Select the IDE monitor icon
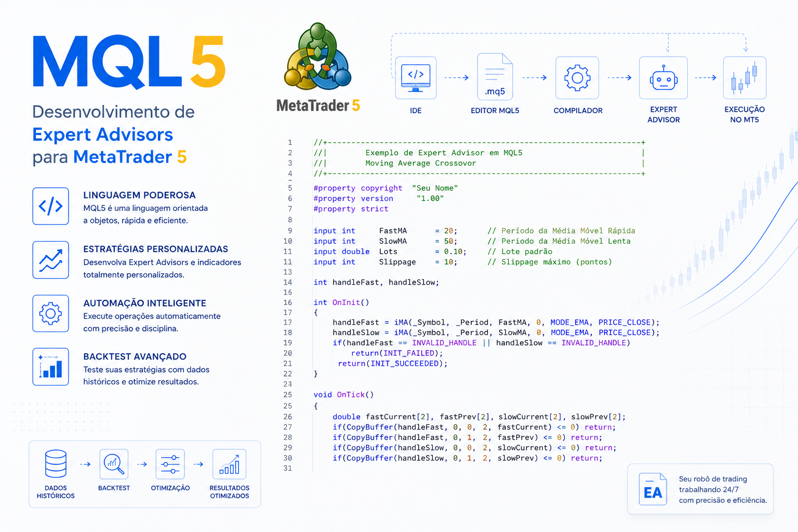This screenshot has height=532, width=798. pos(416,78)
